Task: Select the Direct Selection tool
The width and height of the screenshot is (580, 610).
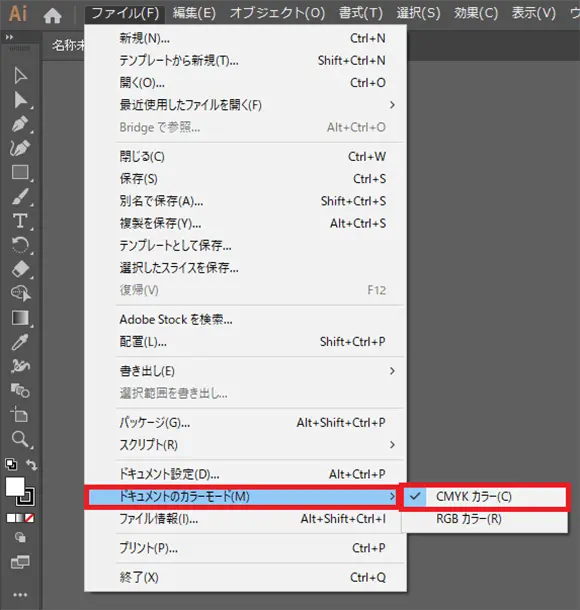Action: (x=20, y=100)
